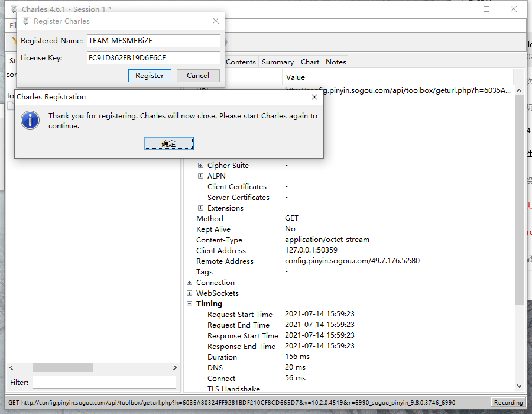Switch to the Summary tab
Viewport: 532px width, 414px height.
tap(278, 62)
